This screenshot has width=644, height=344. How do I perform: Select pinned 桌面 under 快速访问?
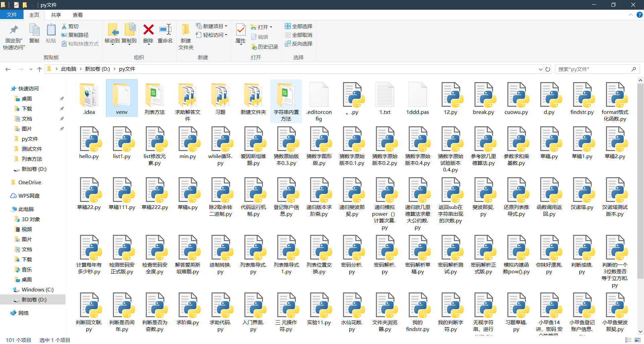click(27, 99)
